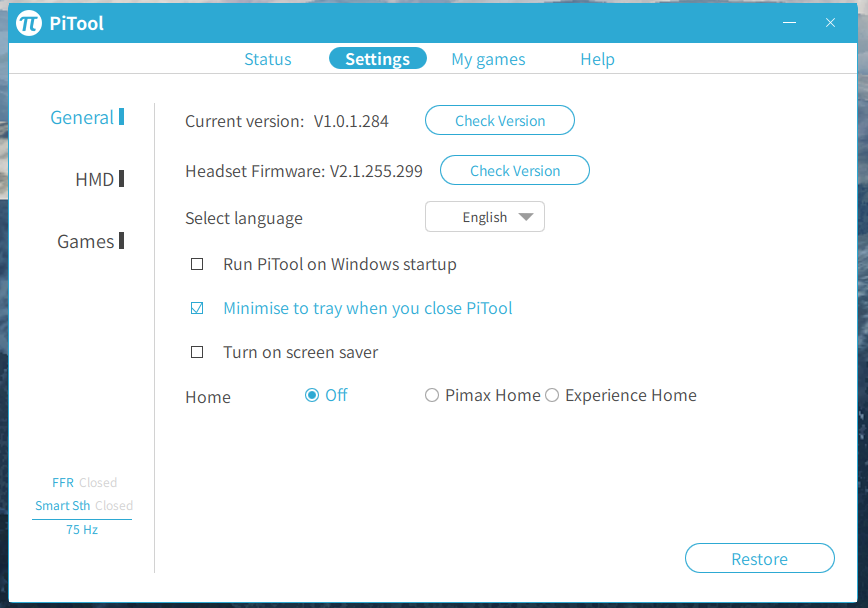Click the PiTool title text
Screen dimensions: 868x608
coord(76,23)
